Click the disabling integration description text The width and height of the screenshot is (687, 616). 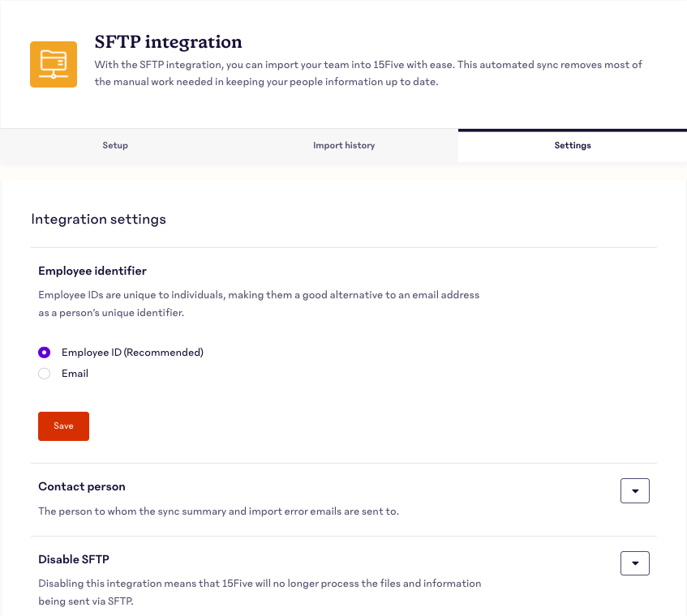260,592
